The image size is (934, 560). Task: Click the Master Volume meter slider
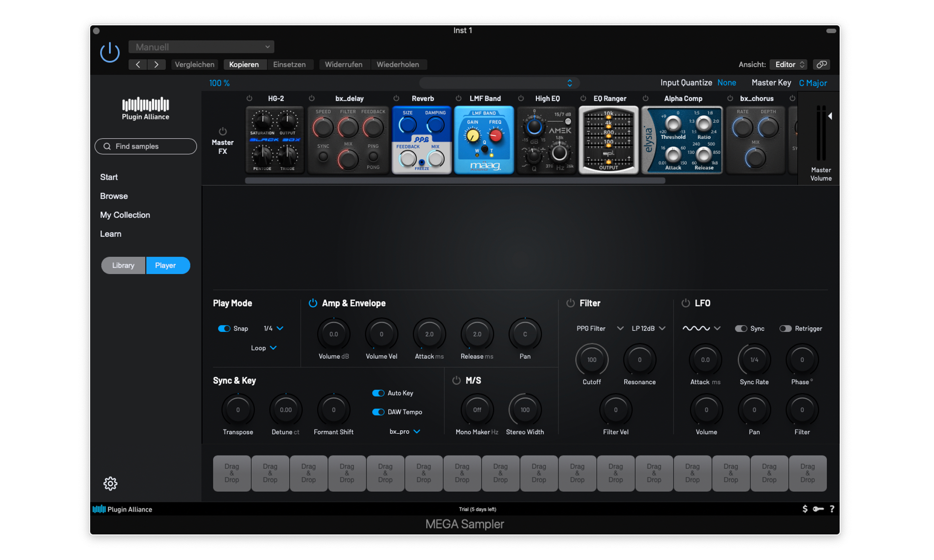click(x=821, y=133)
